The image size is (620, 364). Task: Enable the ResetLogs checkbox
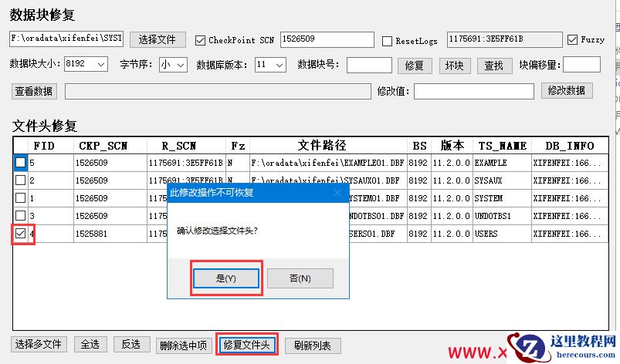(387, 41)
